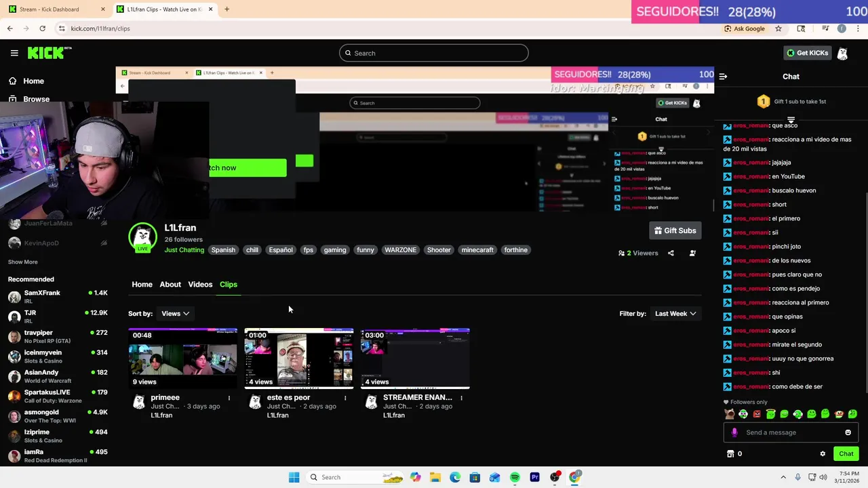The height and width of the screenshot is (488, 868).
Task: Click iamRa channel avatar
Action: [x=14, y=455]
